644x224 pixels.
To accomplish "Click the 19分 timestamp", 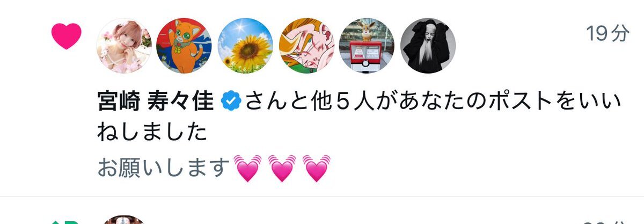I will 607,34.
